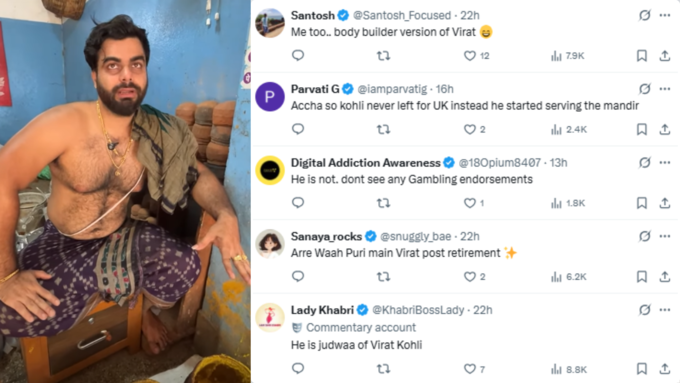
Task: Share Digital Addiction Awareness tweet
Action: coord(665,203)
